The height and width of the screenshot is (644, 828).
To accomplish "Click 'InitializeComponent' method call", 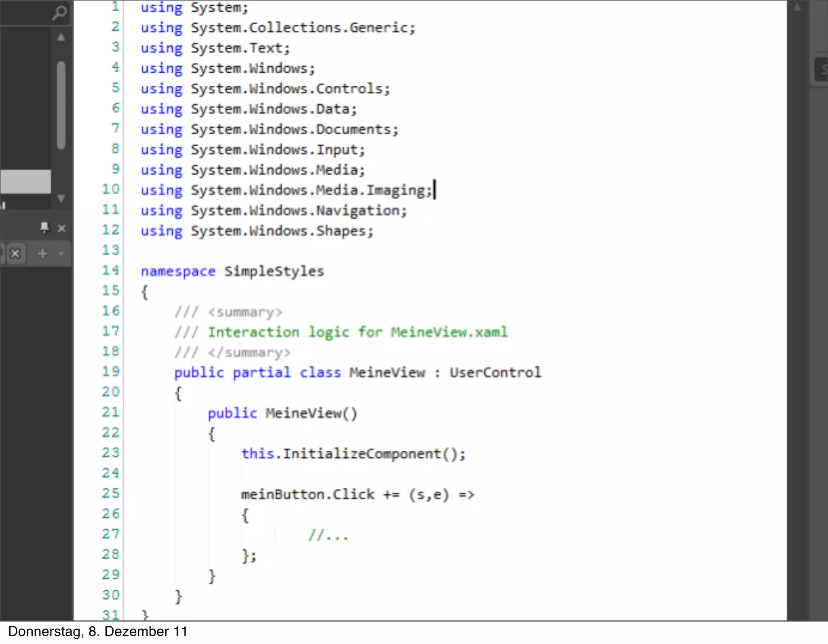I will (x=362, y=454).
